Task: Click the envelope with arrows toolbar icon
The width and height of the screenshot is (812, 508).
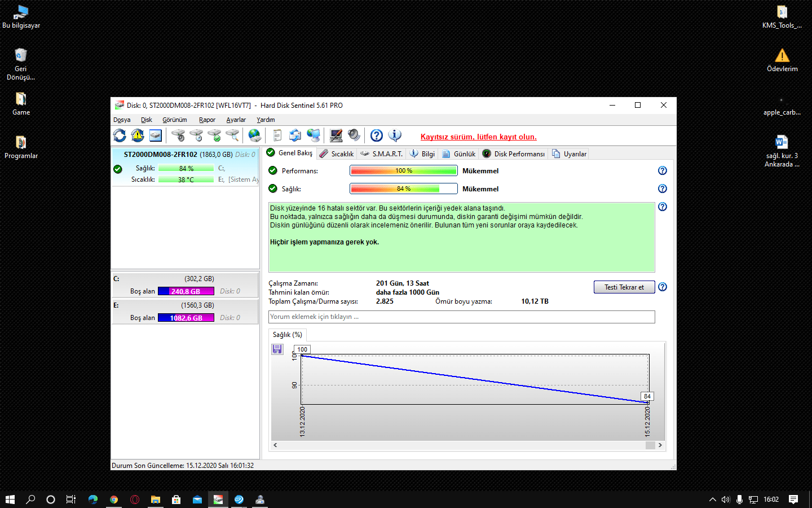Action: click(x=295, y=135)
